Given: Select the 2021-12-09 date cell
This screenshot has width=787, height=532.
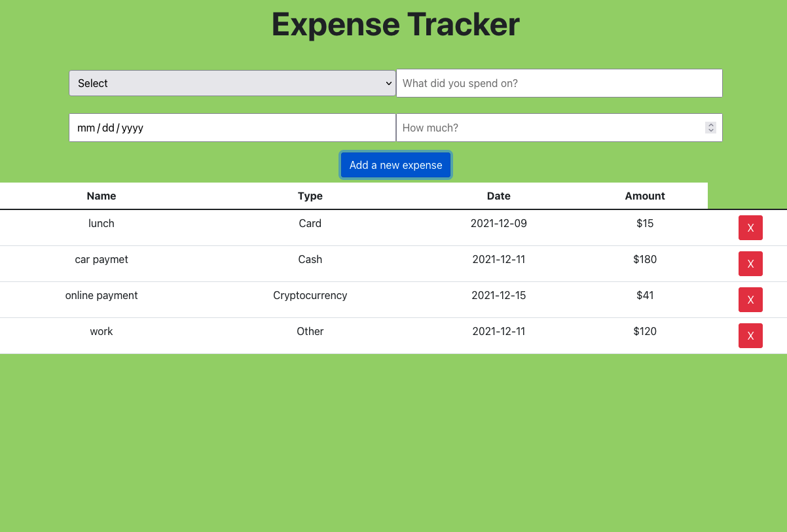Looking at the screenshot, I should click(x=498, y=223).
